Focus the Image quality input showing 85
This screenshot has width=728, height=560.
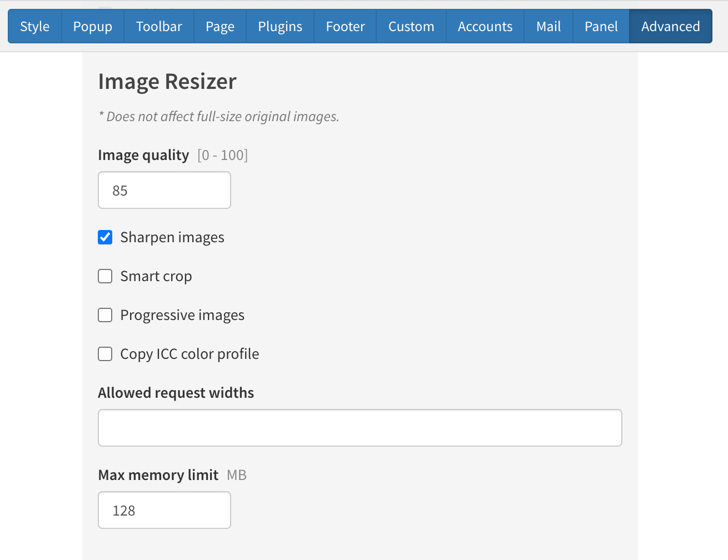tap(164, 190)
